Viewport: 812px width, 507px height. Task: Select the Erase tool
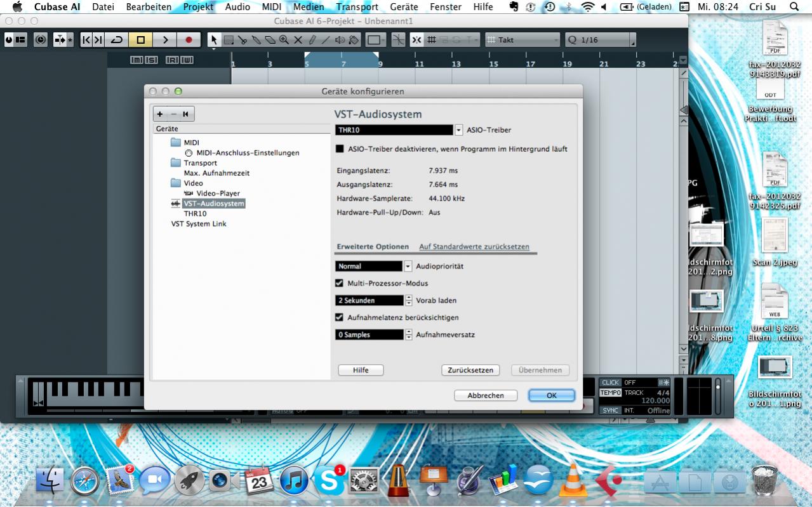[x=270, y=40]
